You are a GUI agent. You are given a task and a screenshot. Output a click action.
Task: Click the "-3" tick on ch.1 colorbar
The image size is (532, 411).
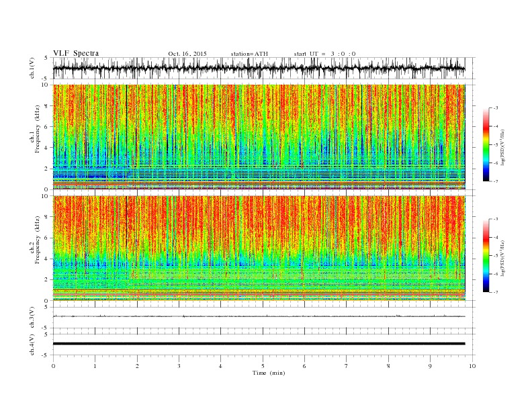(496, 108)
